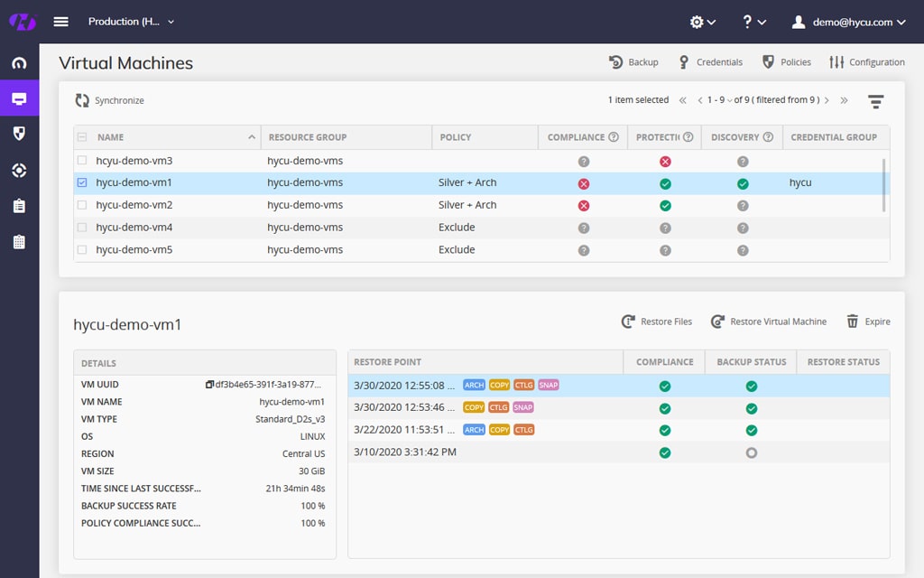Click hycu credential group cell
Image resolution: width=924 pixels, height=578 pixels.
[800, 182]
